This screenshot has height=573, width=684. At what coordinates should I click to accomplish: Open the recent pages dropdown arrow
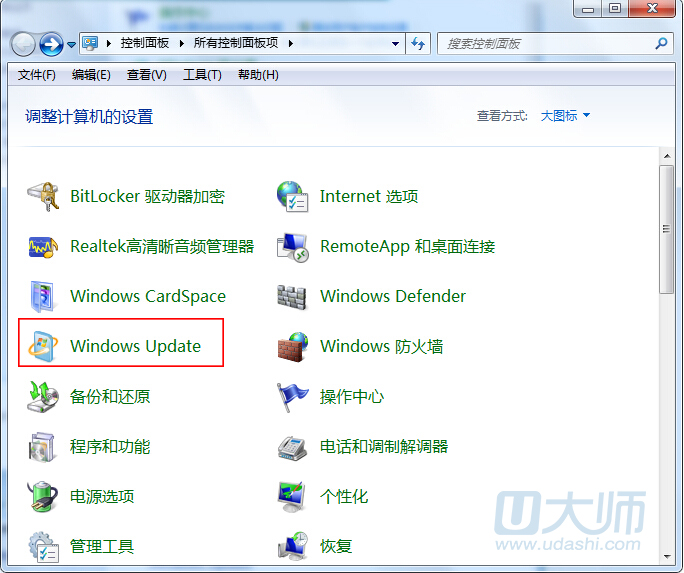pyautogui.click(x=72, y=44)
